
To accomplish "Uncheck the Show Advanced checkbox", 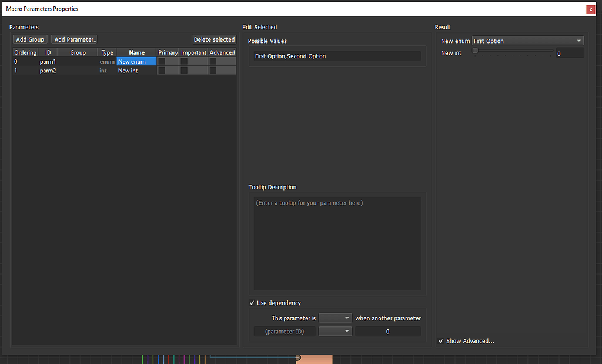I will [441, 340].
